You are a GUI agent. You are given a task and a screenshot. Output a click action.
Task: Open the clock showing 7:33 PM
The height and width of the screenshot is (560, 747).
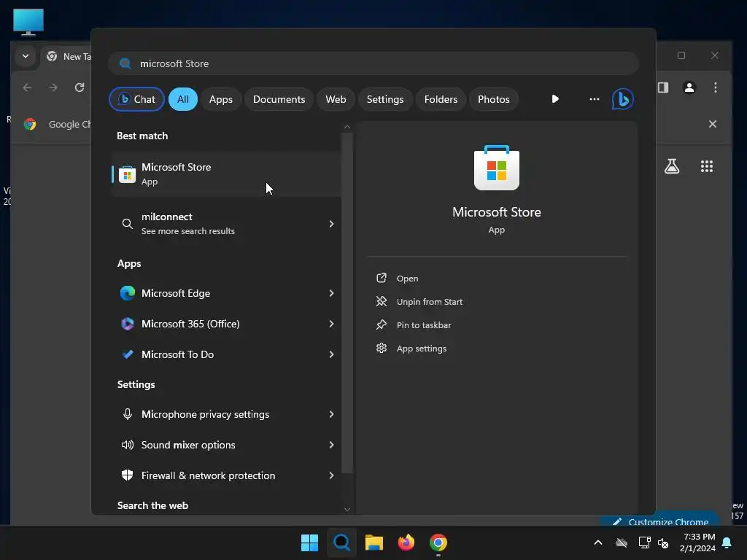click(698, 542)
